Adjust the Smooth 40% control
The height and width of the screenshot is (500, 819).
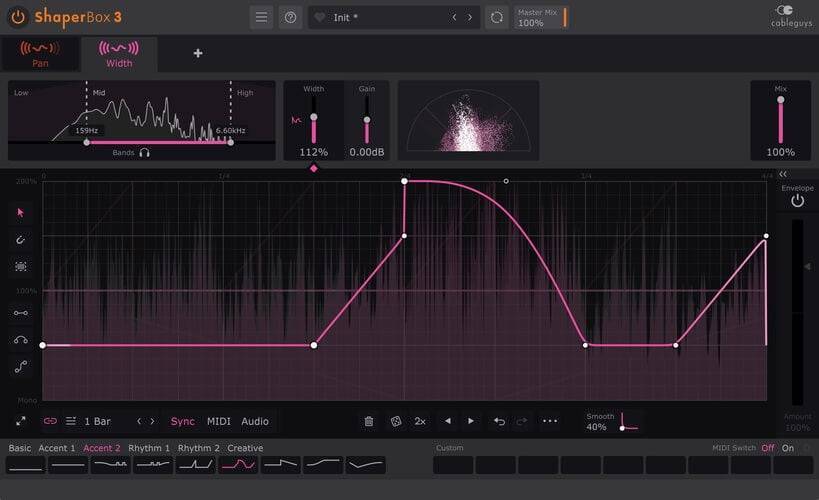point(613,422)
